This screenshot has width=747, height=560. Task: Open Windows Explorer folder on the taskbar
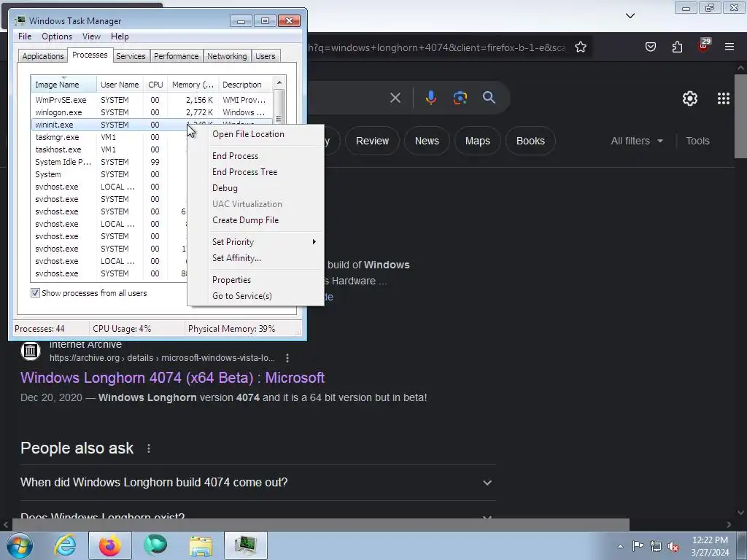(201, 545)
